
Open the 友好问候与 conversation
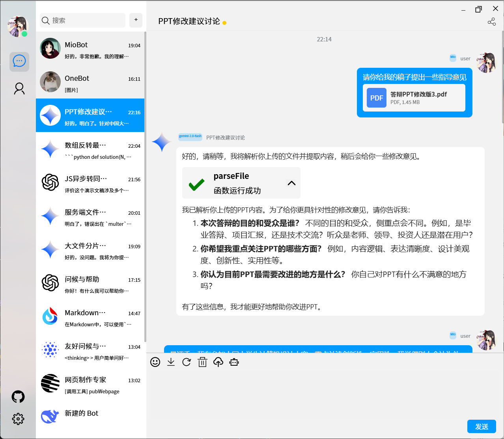pyautogui.click(x=90, y=350)
